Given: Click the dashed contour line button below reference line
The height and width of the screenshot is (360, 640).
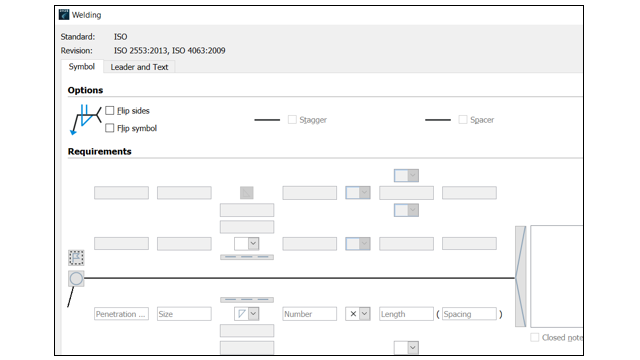Looking at the screenshot, I should pos(247,300).
